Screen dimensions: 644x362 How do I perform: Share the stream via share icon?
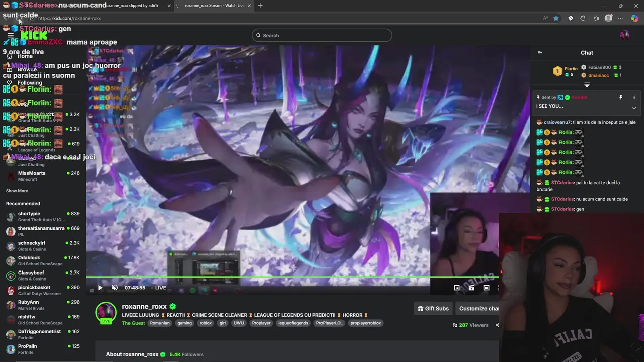pyautogui.click(x=497, y=325)
